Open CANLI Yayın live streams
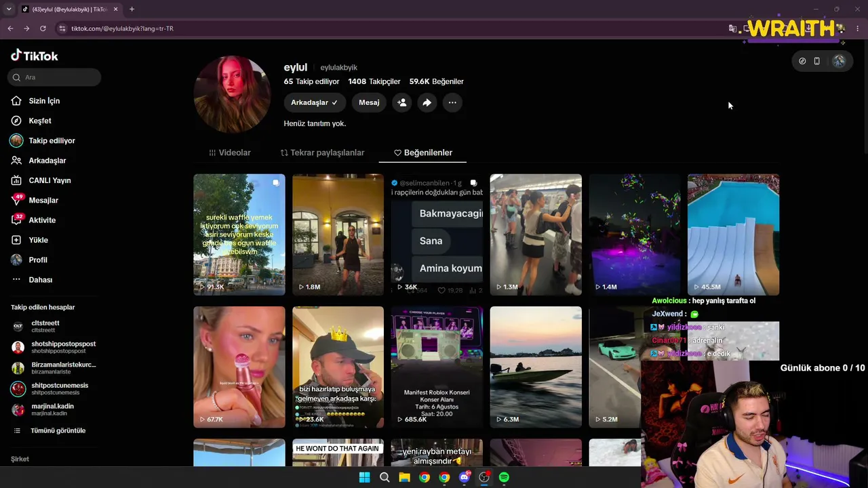Screen dimensions: 868x488 [41, 180]
